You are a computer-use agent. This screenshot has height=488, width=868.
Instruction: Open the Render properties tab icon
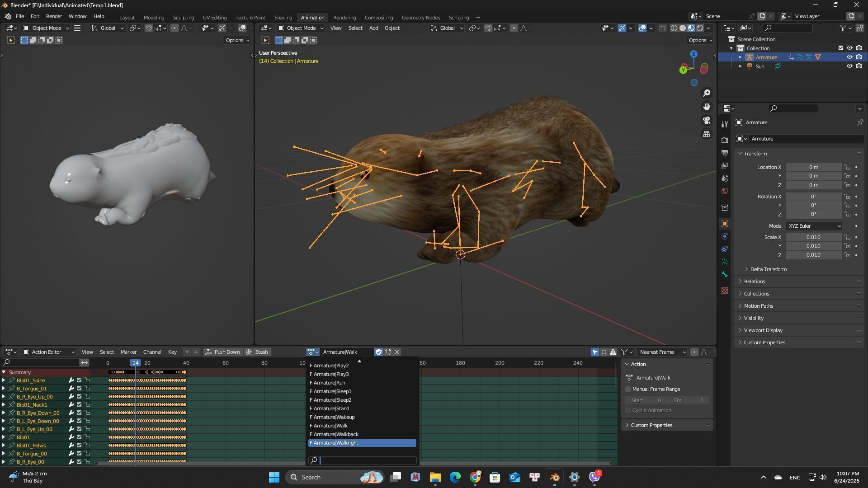725,141
